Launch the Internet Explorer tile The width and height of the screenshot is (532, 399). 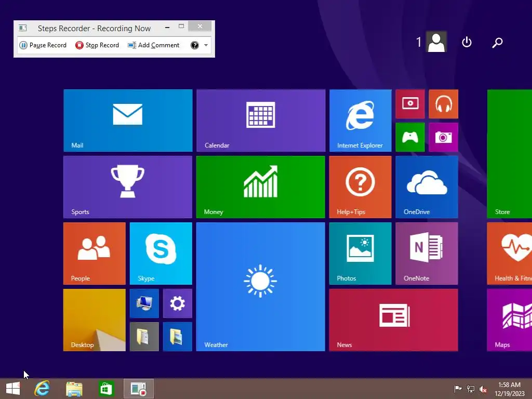(361, 121)
